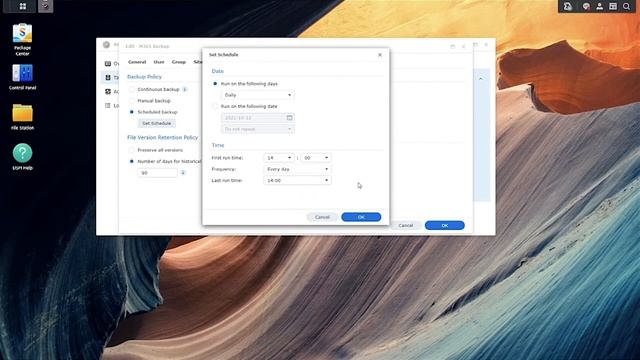The width and height of the screenshot is (640, 360).
Task: Select the Activities icon in the sidebar
Action: [x=108, y=91]
